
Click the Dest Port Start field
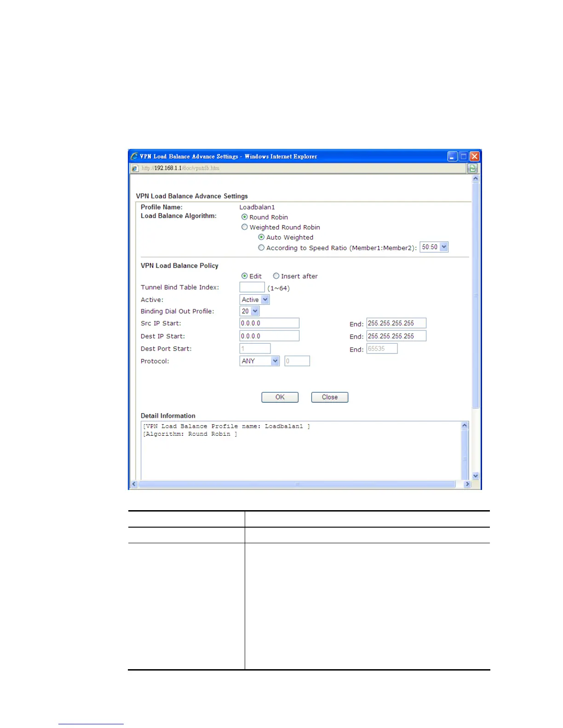[255, 348]
